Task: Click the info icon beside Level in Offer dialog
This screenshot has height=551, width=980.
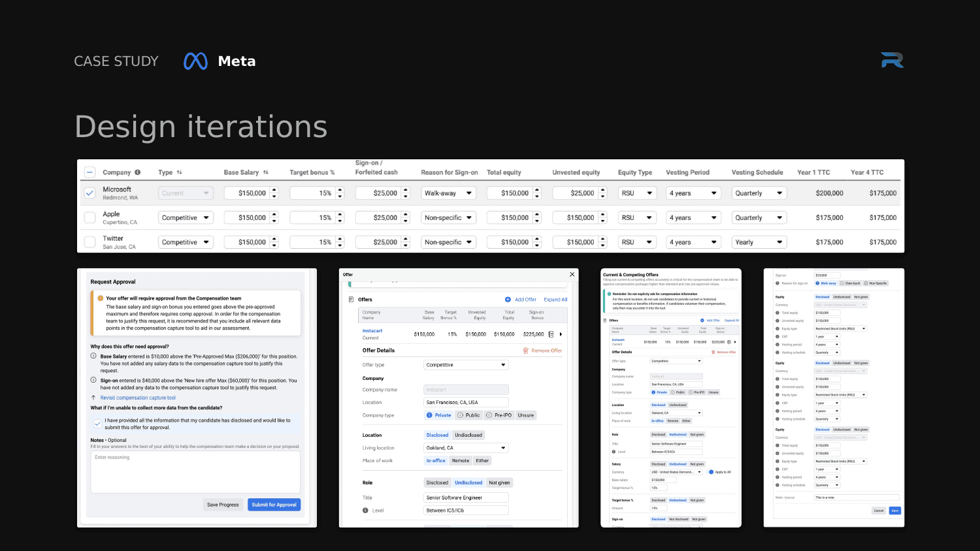Action: click(365, 511)
